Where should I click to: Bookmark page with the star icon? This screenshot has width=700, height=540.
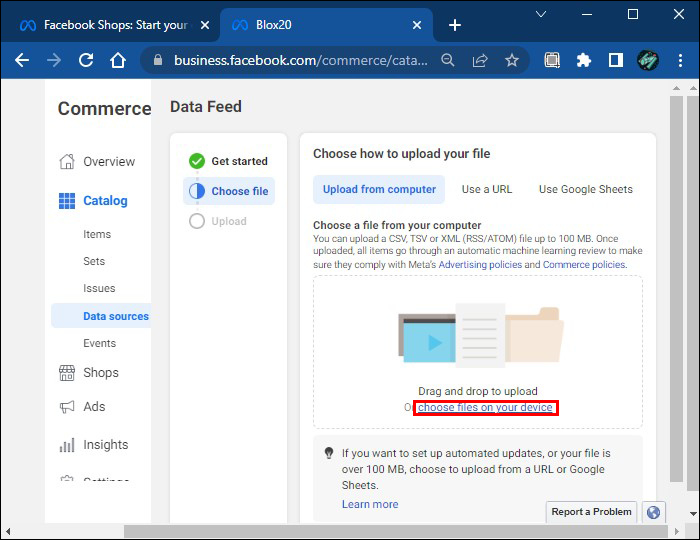[x=512, y=60]
